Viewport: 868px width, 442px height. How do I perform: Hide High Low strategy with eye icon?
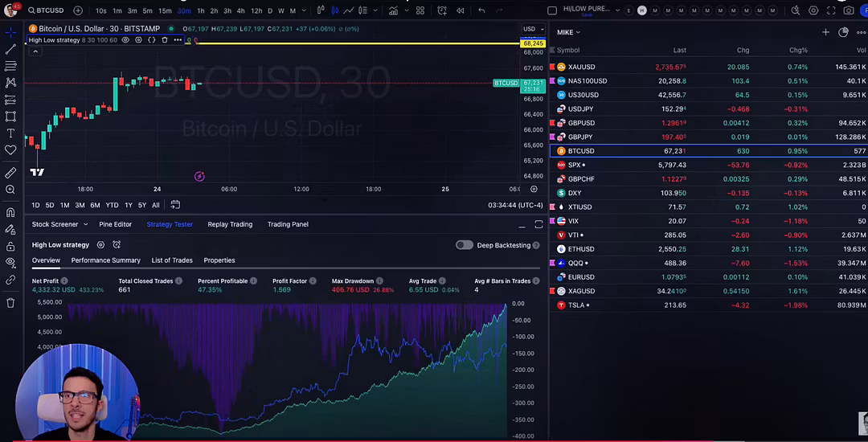(x=125, y=40)
